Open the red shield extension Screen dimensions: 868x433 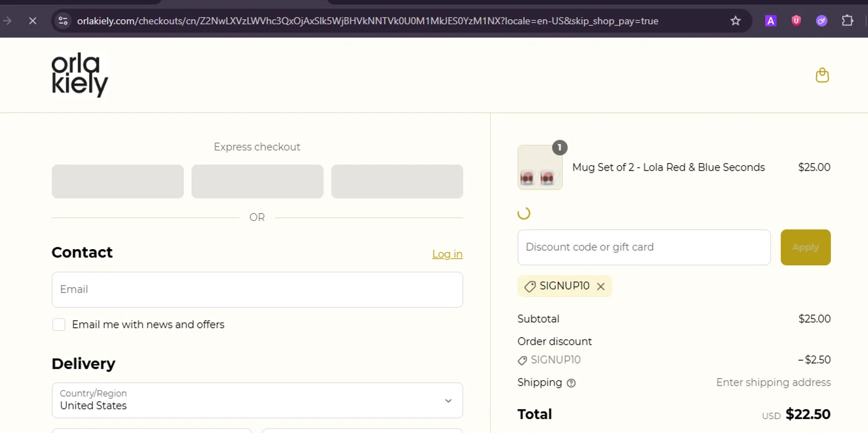(796, 21)
